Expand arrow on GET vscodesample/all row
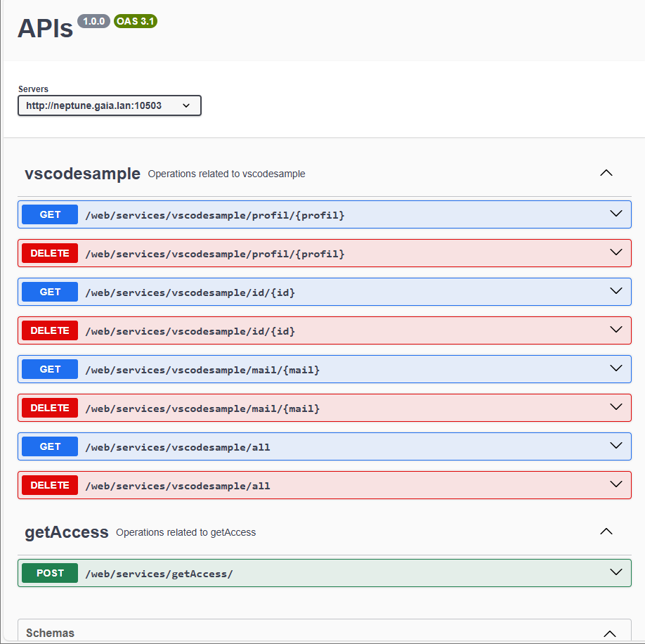The width and height of the screenshot is (645, 644). pos(616,446)
